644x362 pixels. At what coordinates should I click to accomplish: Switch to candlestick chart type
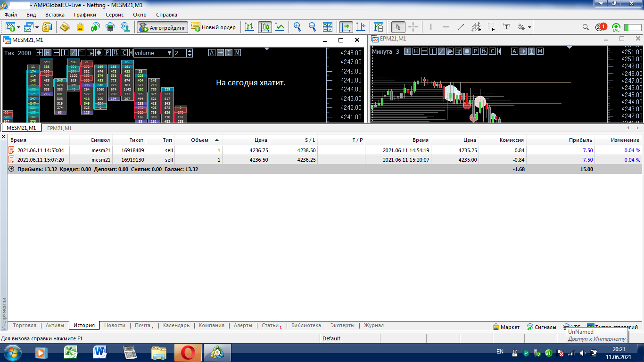265,27
